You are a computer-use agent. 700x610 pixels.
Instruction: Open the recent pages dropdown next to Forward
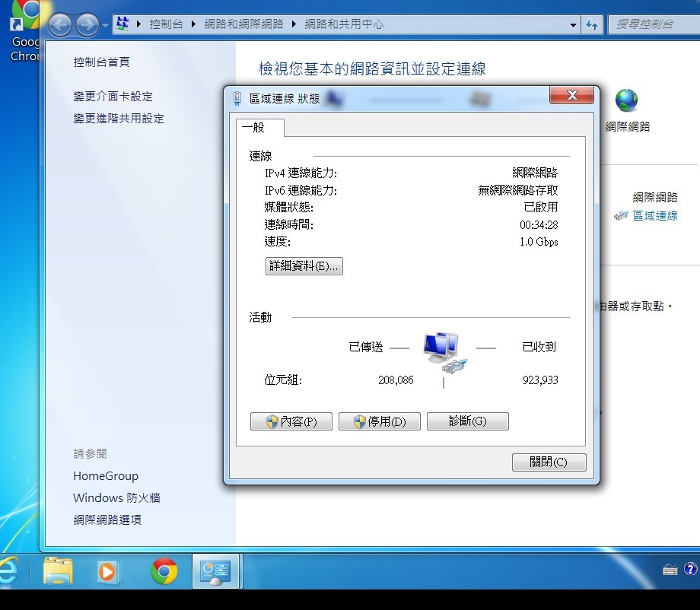(x=105, y=25)
